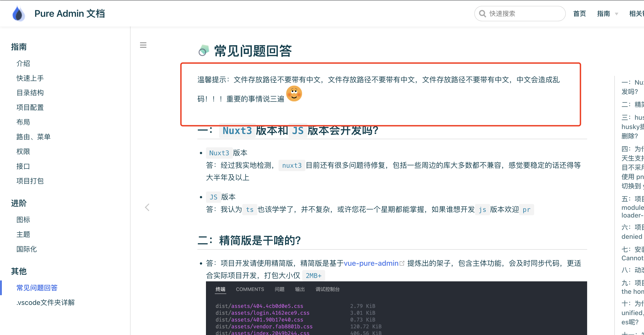644x335 pixels.
Task: Click the Pure Admin water-drop logo
Action: click(x=18, y=13)
